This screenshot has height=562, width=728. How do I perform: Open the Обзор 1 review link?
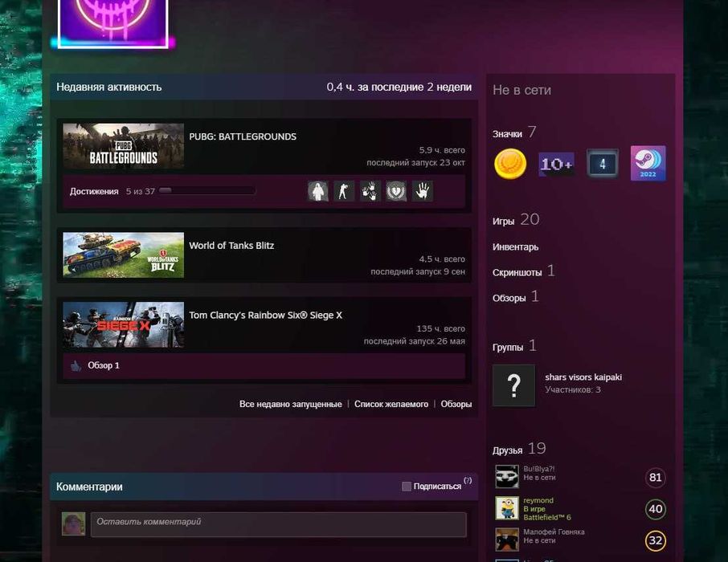tap(104, 365)
